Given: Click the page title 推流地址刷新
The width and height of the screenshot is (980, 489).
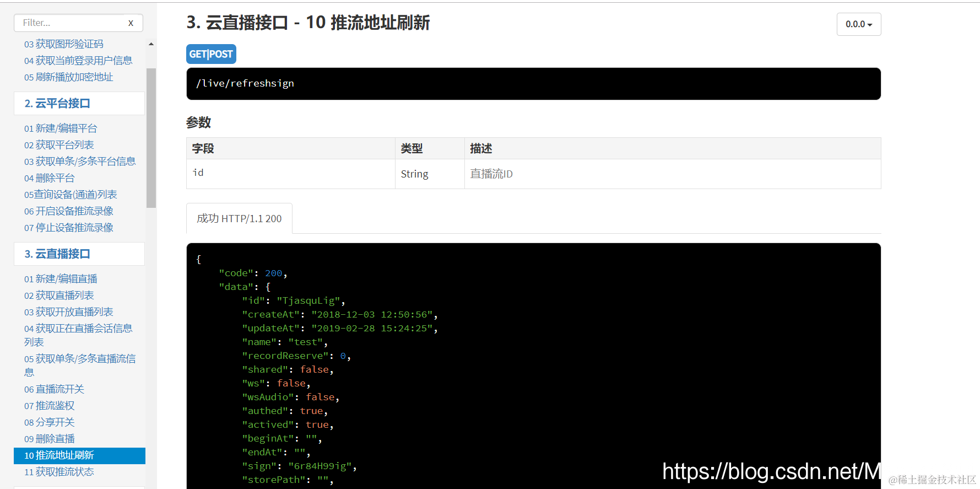Looking at the screenshot, I should click(380, 23).
